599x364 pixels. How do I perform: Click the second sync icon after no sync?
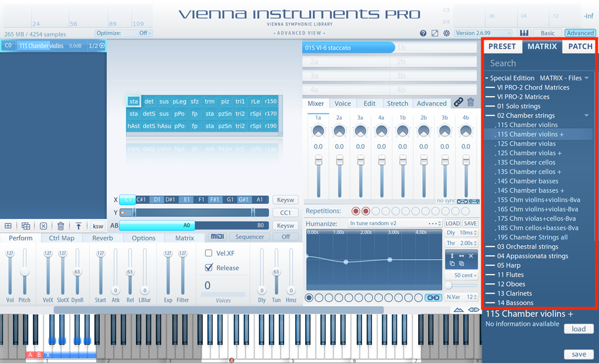point(474,201)
